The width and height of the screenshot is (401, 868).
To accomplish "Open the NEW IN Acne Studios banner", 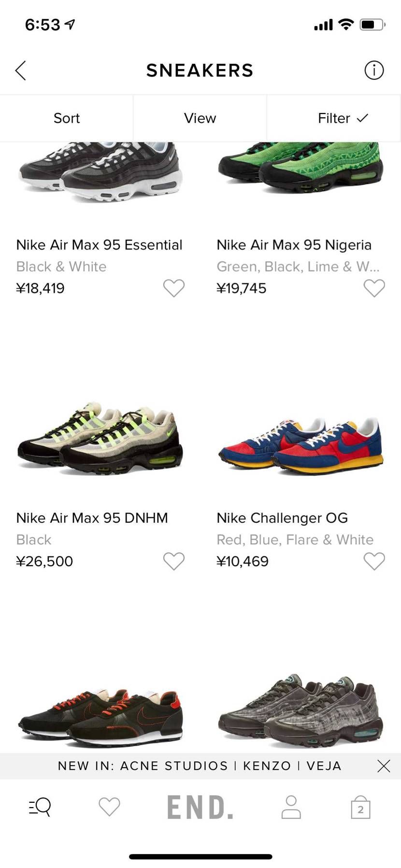I will coord(199,766).
